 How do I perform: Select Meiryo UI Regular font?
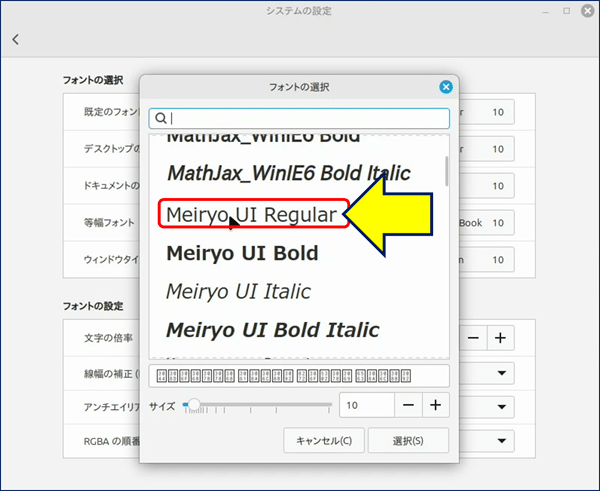pyautogui.click(x=252, y=214)
